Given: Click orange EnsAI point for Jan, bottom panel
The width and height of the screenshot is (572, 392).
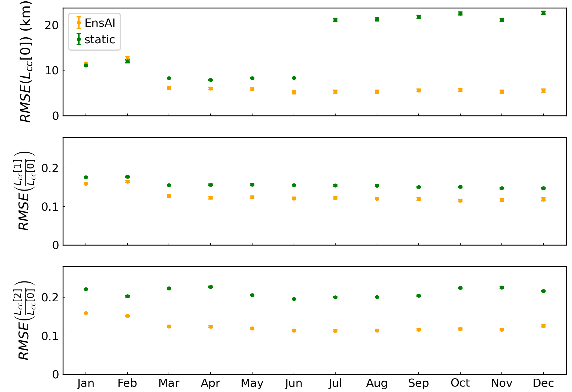Looking at the screenshot, I should tap(86, 313).
